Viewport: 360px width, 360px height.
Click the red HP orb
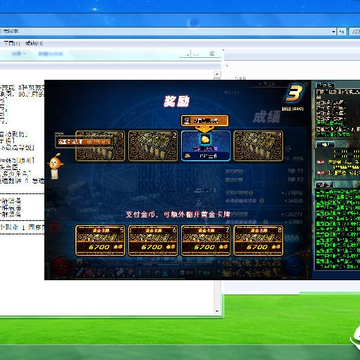tap(62, 266)
